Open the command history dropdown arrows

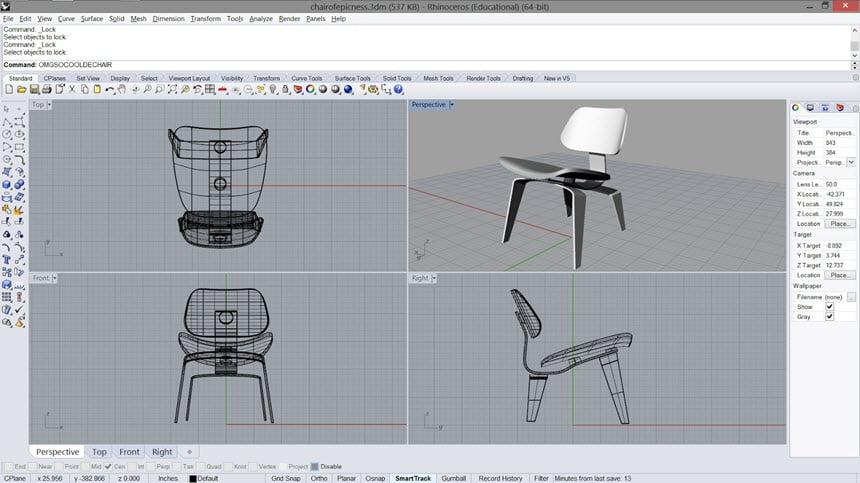tap(855, 65)
